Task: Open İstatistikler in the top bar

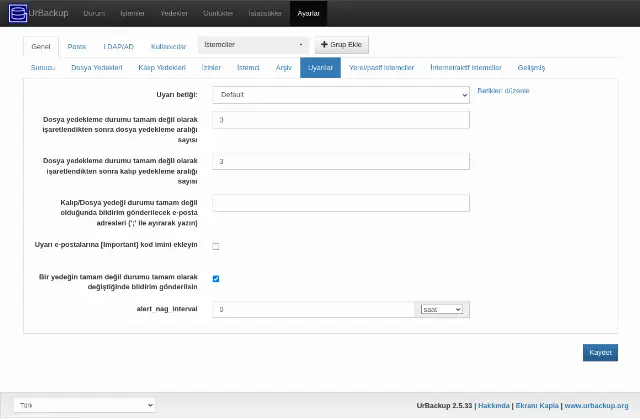Action: point(265,13)
